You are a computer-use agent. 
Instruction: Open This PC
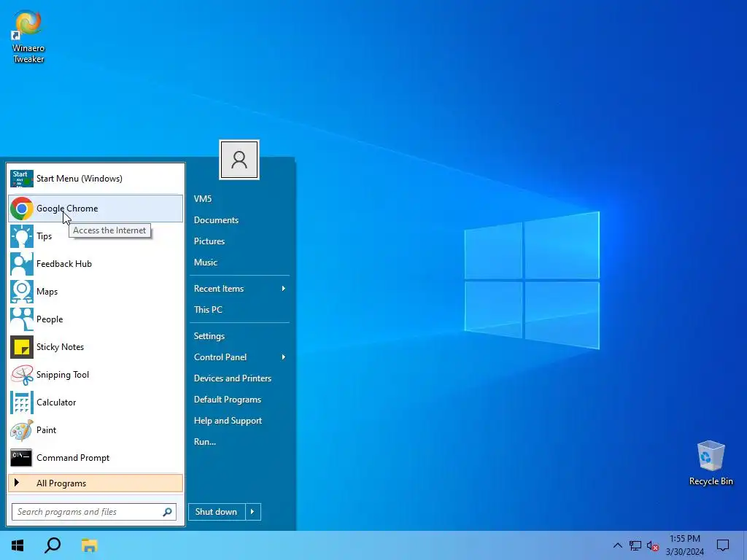click(208, 309)
